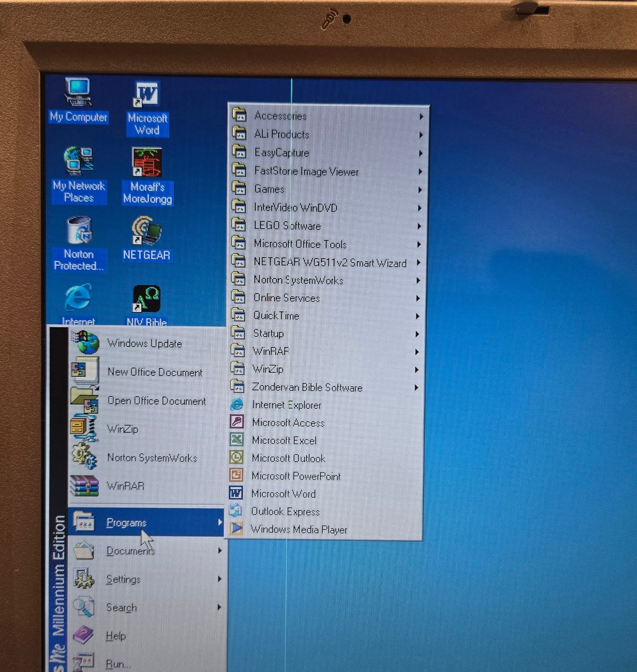Click the WinRAR books icon in Start menu
This screenshot has height=672, width=637.
(84, 486)
